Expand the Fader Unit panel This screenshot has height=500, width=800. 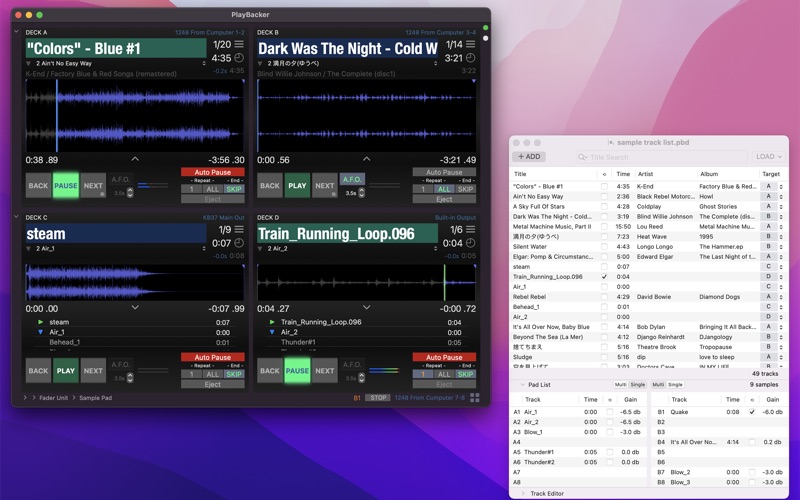pos(25,397)
